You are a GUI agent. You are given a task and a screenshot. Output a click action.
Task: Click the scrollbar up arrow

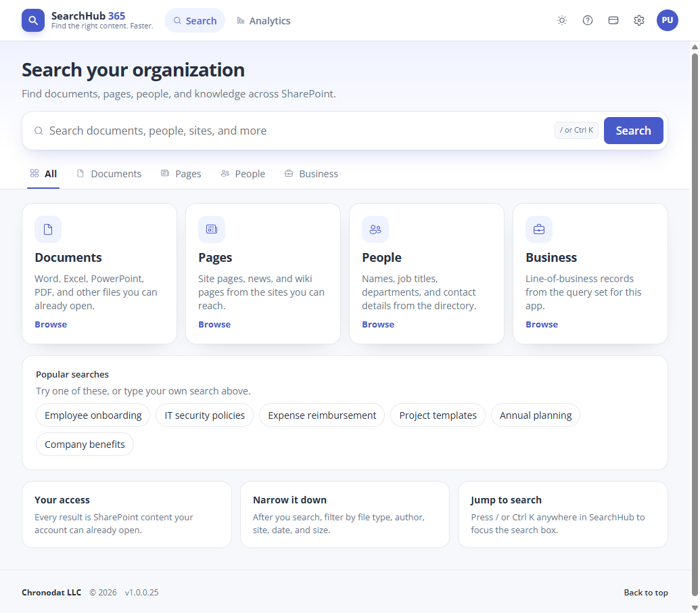695,47
